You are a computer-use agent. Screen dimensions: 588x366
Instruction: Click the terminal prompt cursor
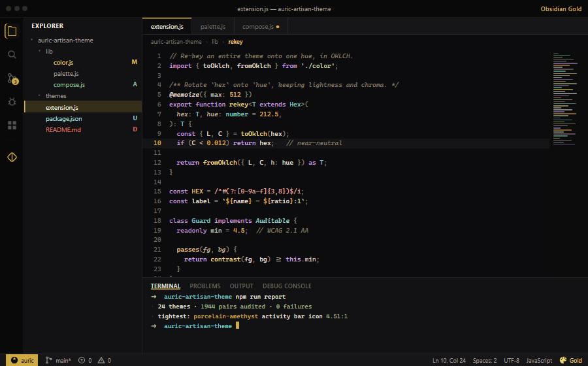237,325
